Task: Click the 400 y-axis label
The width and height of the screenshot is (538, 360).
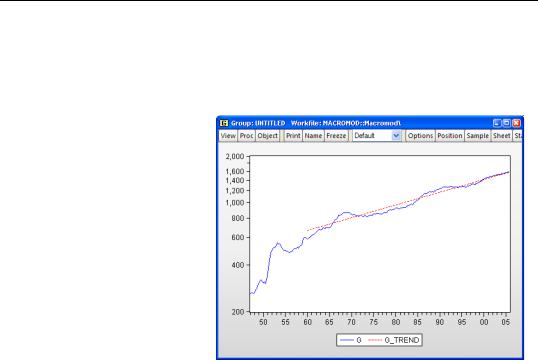Action: (238, 265)
